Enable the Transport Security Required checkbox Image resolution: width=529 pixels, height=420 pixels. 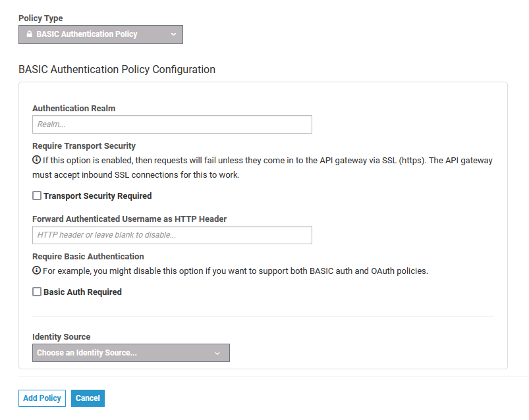37,196
